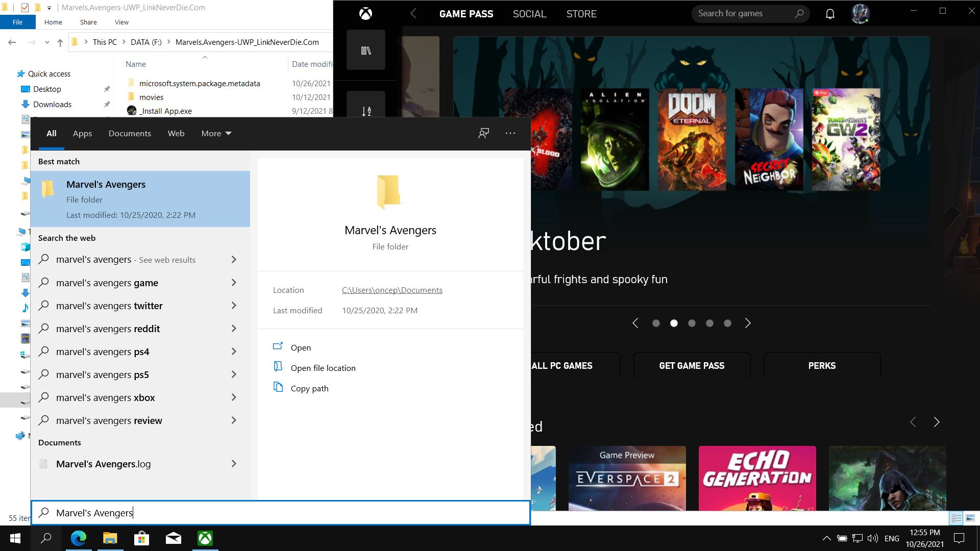Viewport: 980px width, 551px height.
Task: Open the Doom Eternal game thumbnail
Action: pyautogui.click(x=692, y=139)
